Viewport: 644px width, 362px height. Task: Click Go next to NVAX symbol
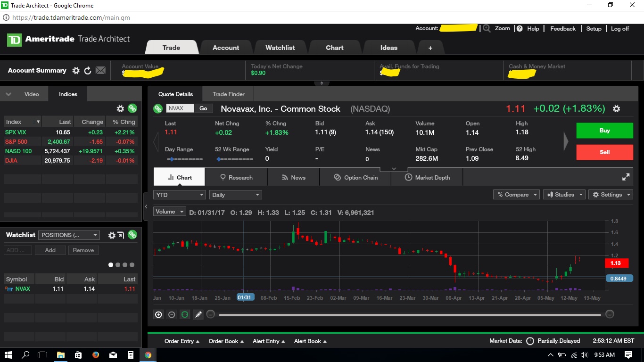pyautogui.click(x=203, y=108)
